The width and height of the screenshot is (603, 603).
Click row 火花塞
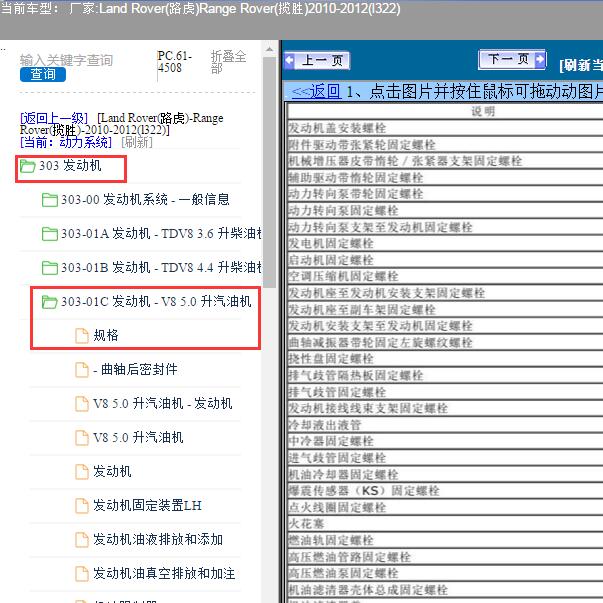click(x=445, y=523)
